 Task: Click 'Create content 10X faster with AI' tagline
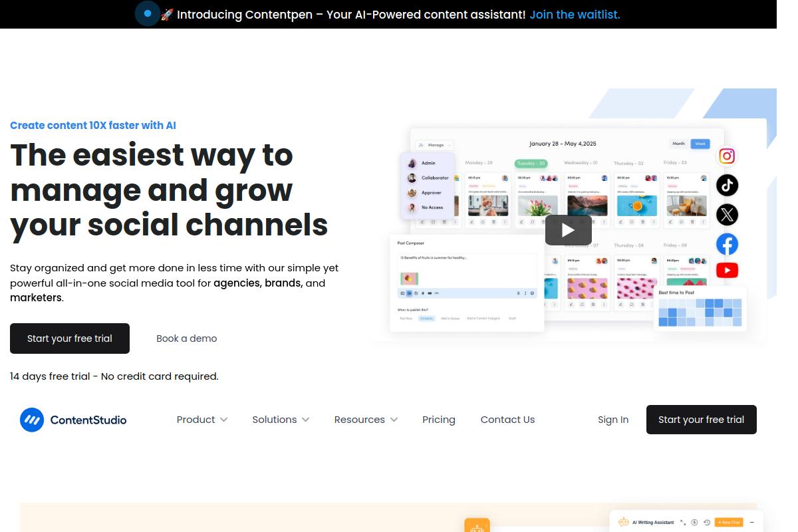tap(93, 125)
